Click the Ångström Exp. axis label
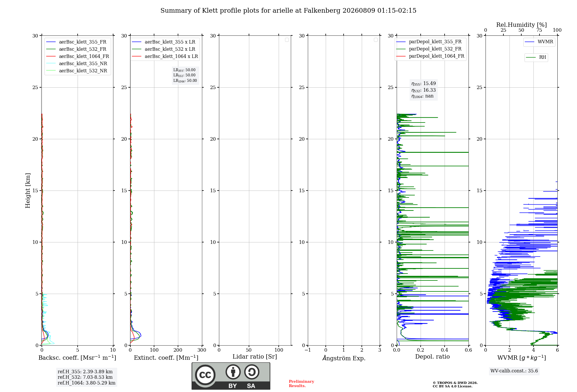Viewport: 577px width, 392px height. pos(344,358)
